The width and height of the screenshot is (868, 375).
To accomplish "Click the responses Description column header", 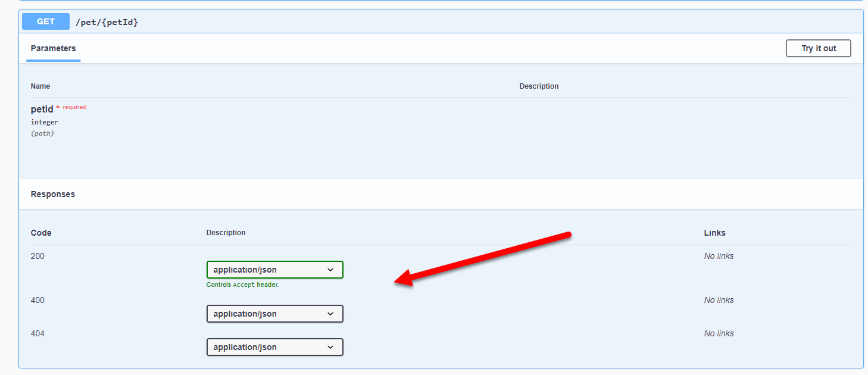I will 226,233.
